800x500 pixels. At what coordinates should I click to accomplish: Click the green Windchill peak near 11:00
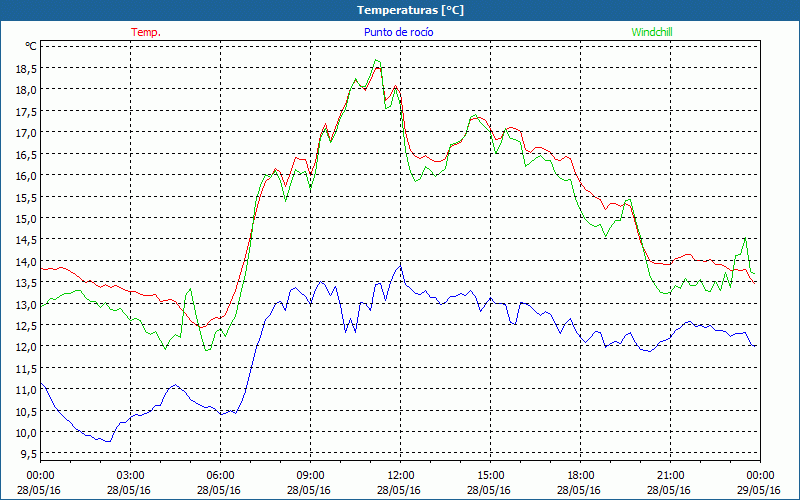376,60
